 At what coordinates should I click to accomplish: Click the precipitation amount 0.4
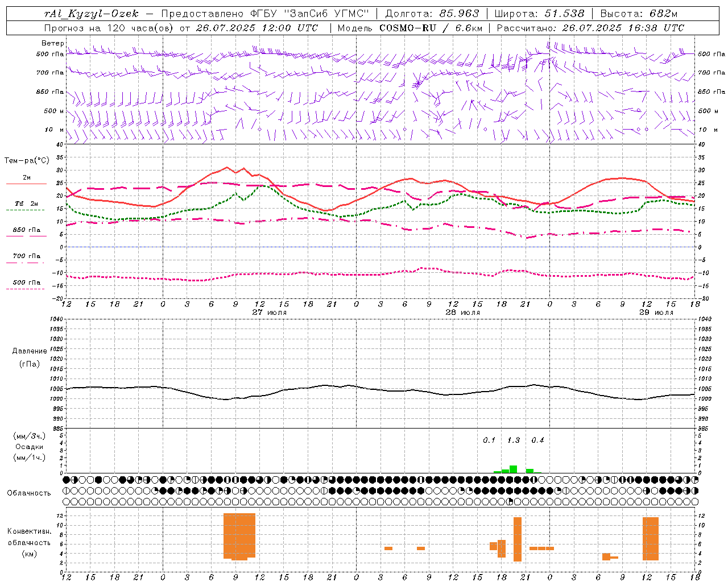[x=537, y=440]
